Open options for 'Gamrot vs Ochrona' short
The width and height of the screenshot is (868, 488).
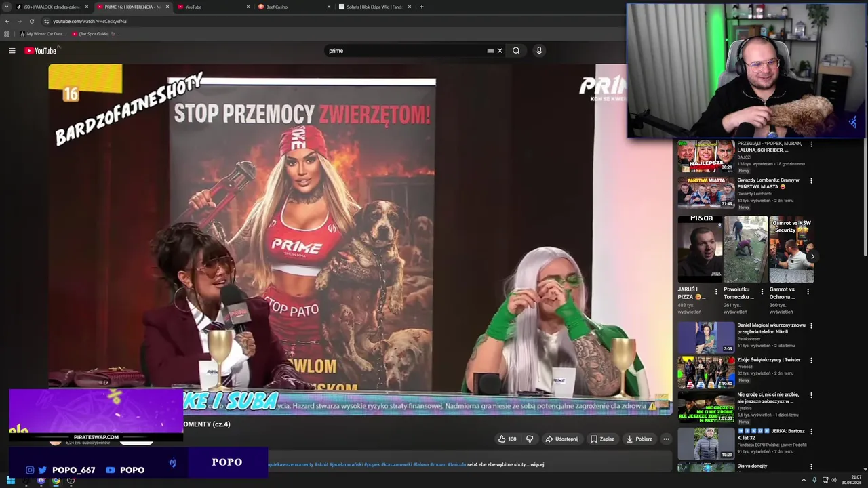pyautogui.click(x=808, y=292)
